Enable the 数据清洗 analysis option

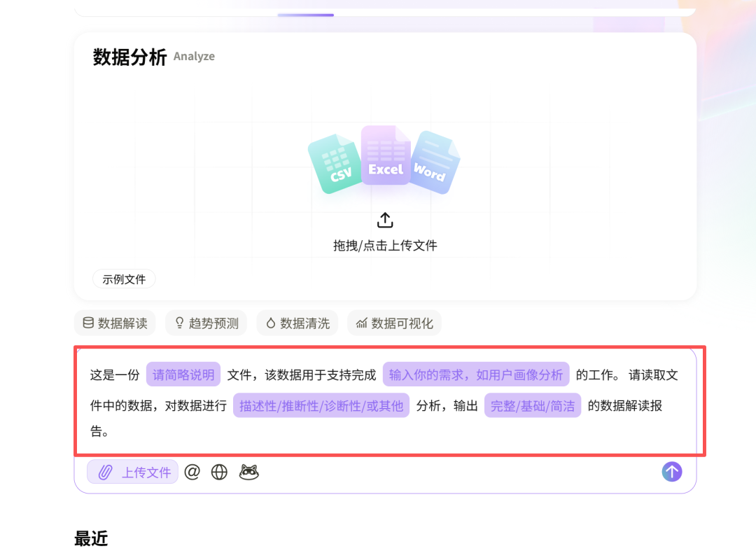click(297, 323)
